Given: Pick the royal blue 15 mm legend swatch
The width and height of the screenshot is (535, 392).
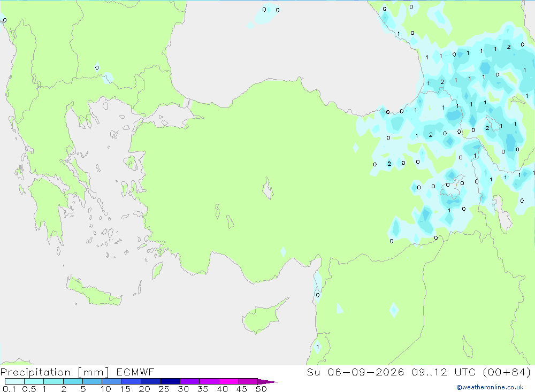Looking at the screenshot, I should point(132,381).
